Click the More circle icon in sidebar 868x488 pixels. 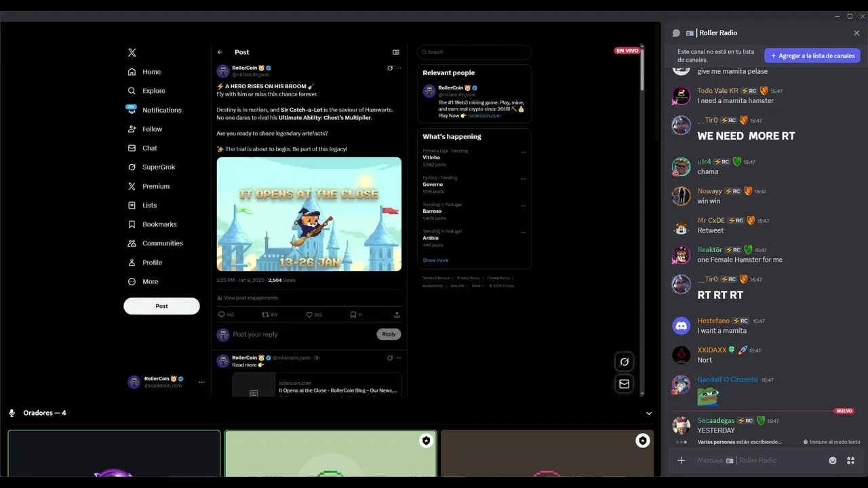132,281
